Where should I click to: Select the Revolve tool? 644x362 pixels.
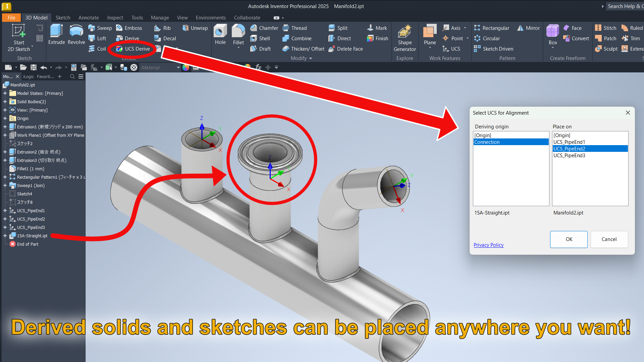click(76, 34)
